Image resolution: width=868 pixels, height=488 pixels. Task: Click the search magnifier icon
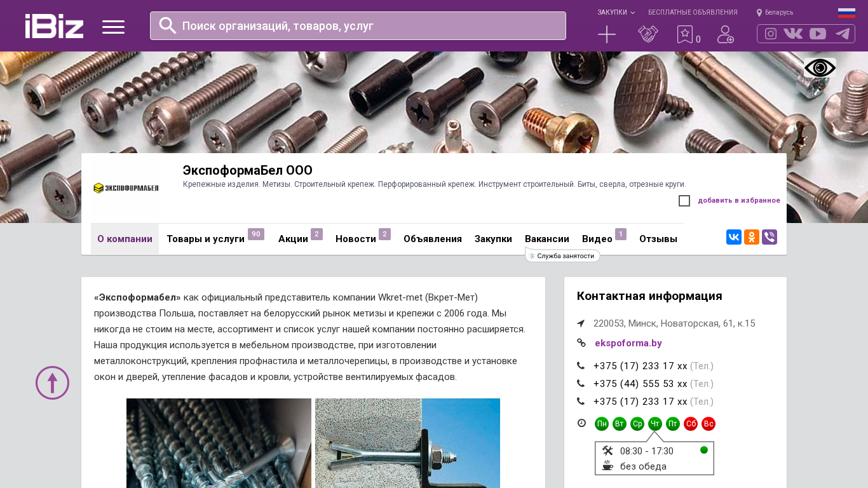[x=168, y=25]
